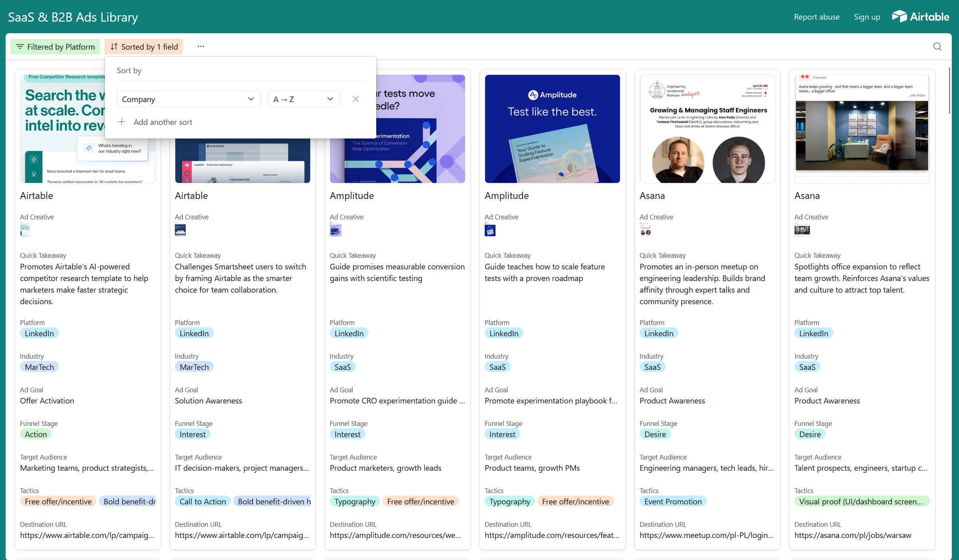Click the Sign up link

(867, 17)
